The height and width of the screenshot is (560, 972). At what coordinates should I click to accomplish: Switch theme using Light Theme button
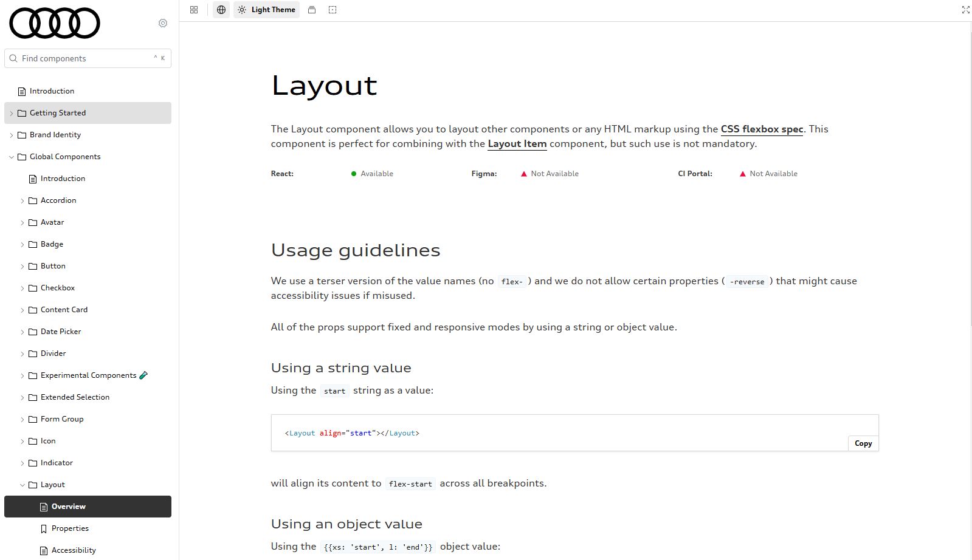coord(267,10)
